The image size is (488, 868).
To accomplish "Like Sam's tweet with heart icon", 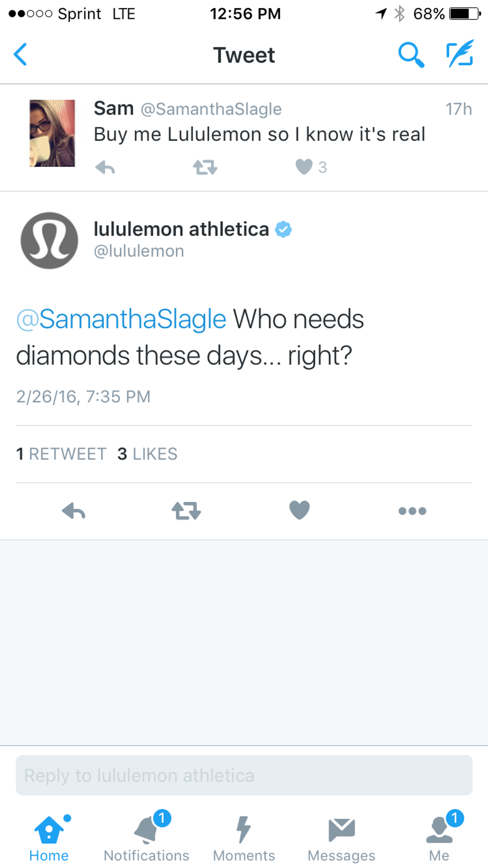I will click(x=304, y=167).
